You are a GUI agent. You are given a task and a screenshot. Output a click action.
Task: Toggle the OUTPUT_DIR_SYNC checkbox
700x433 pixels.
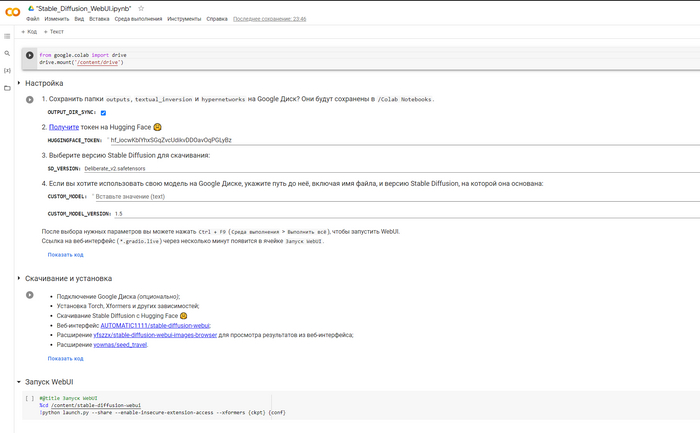coord(103,112)
